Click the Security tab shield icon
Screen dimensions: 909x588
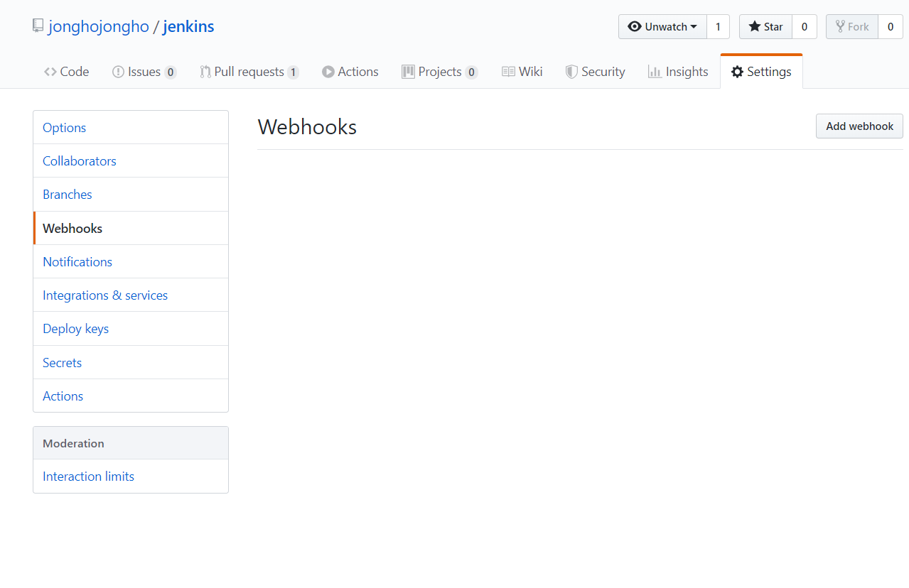(x=571, y=72)
